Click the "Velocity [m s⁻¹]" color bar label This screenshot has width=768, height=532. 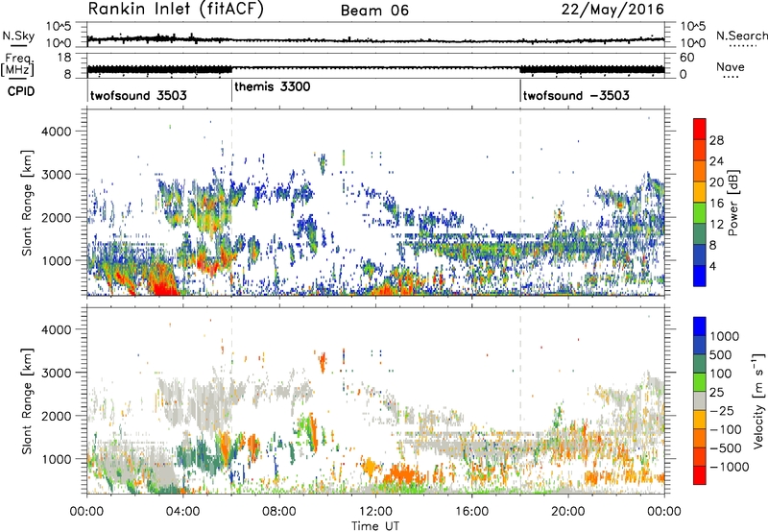pos(758,400)
